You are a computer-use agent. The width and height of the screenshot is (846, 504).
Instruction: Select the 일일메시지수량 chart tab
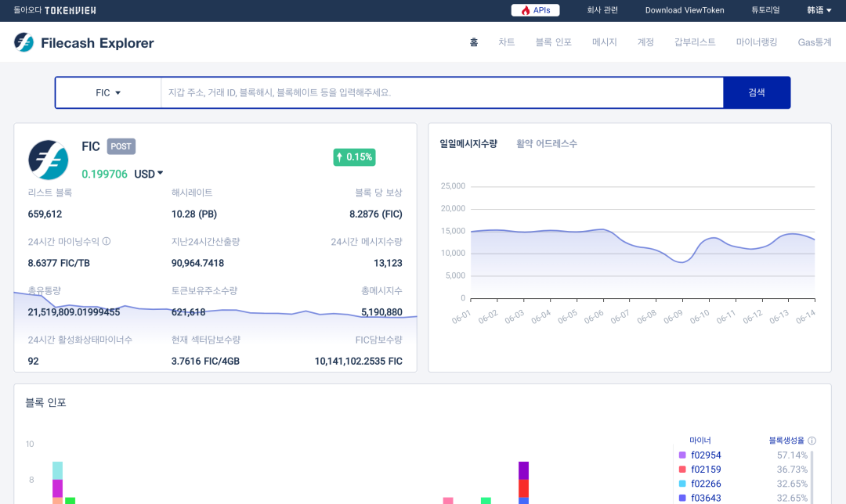click(468, 144)
